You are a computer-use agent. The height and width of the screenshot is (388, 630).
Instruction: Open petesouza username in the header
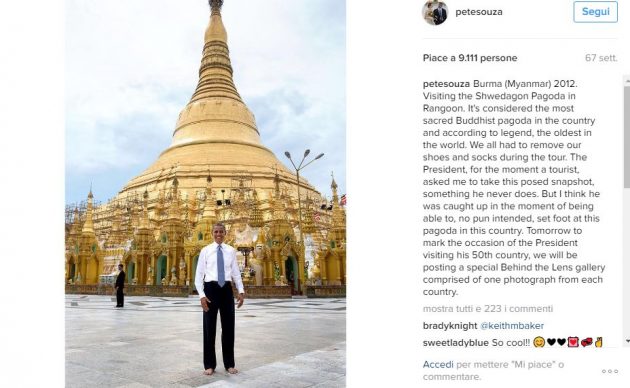click(x=479, y=12)
